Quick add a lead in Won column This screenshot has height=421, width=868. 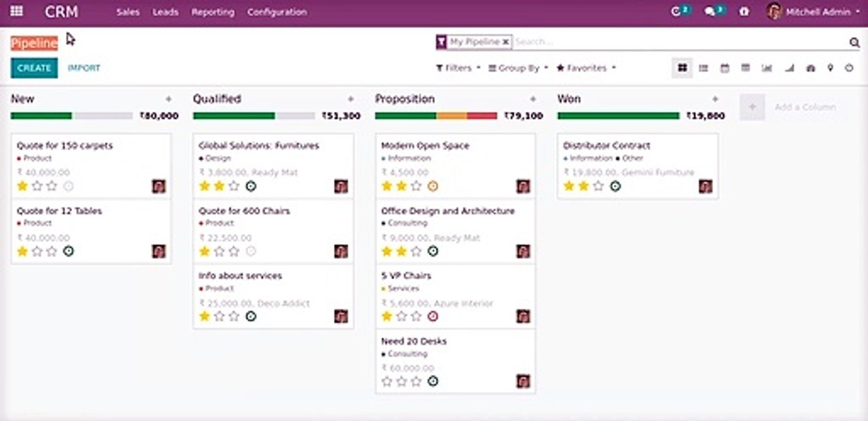[715, 99]
